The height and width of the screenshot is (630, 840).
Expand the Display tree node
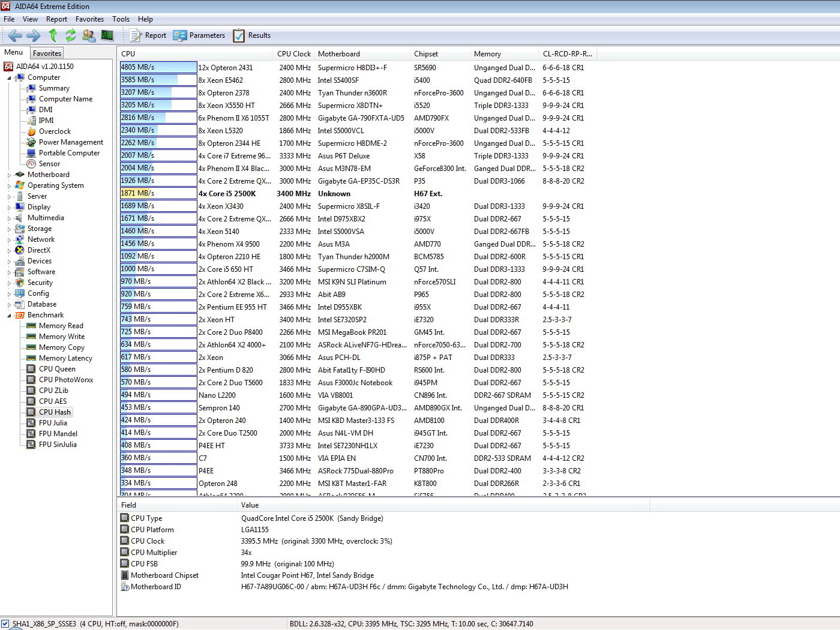point(9,208)
